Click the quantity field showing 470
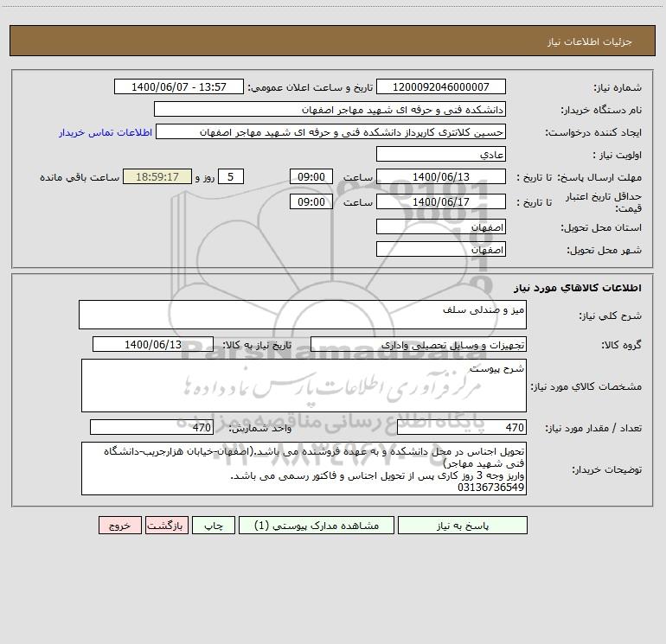Image resolution: width=666 pixels, height=644 pixels. pyautogui.click(x=462, y=427)
